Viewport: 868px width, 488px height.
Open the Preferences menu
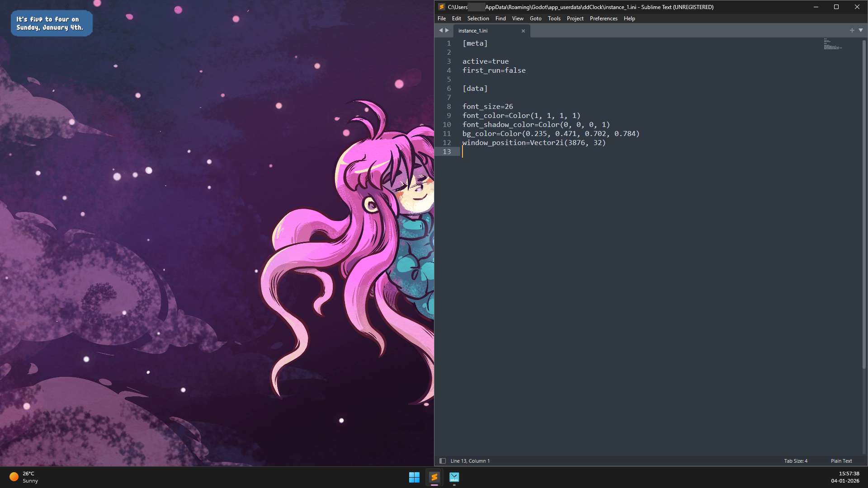point(603,19)
